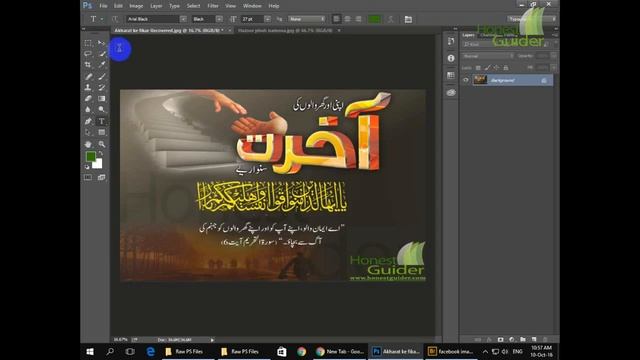Select the Eyedropper tool
The height and width of the screenshot is (360, 640).
pyautogui.click(x=102, y=64)
